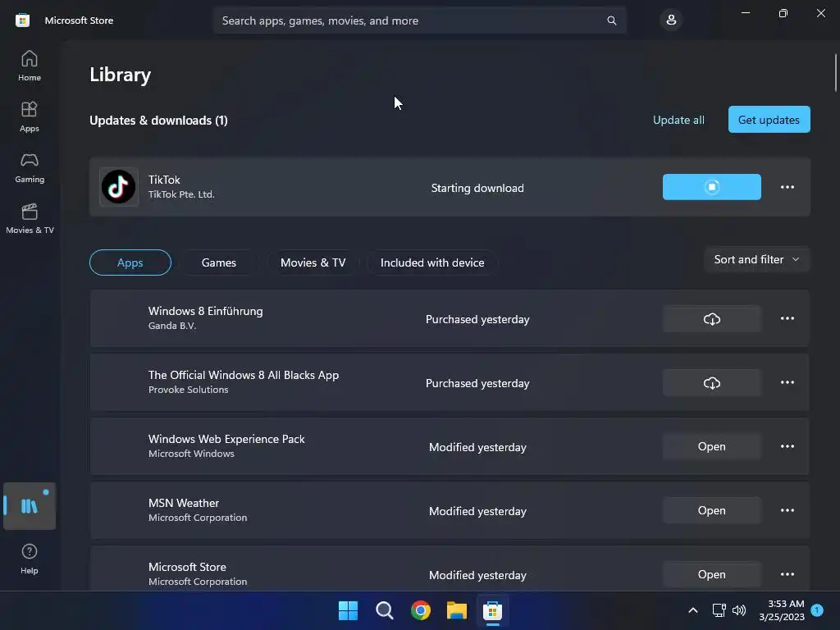
Task: Click The Official Windows 8 All Blacks App title
Action: 243,375
